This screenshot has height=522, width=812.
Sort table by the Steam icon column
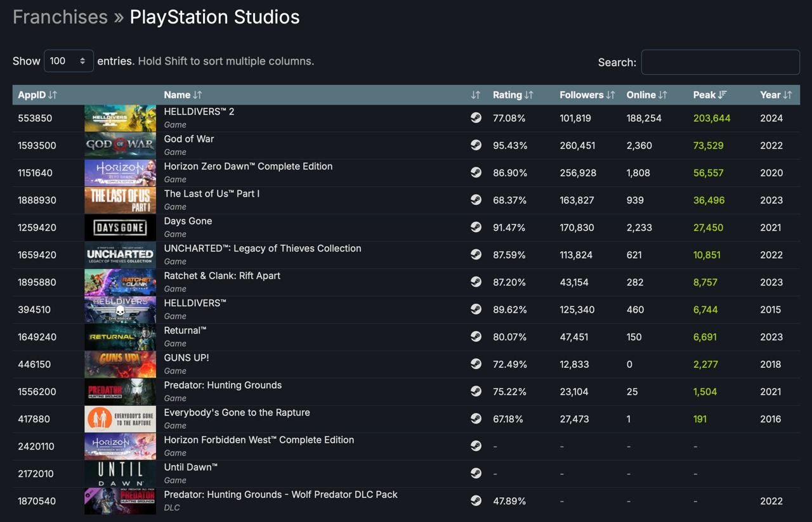coord(476,95)
